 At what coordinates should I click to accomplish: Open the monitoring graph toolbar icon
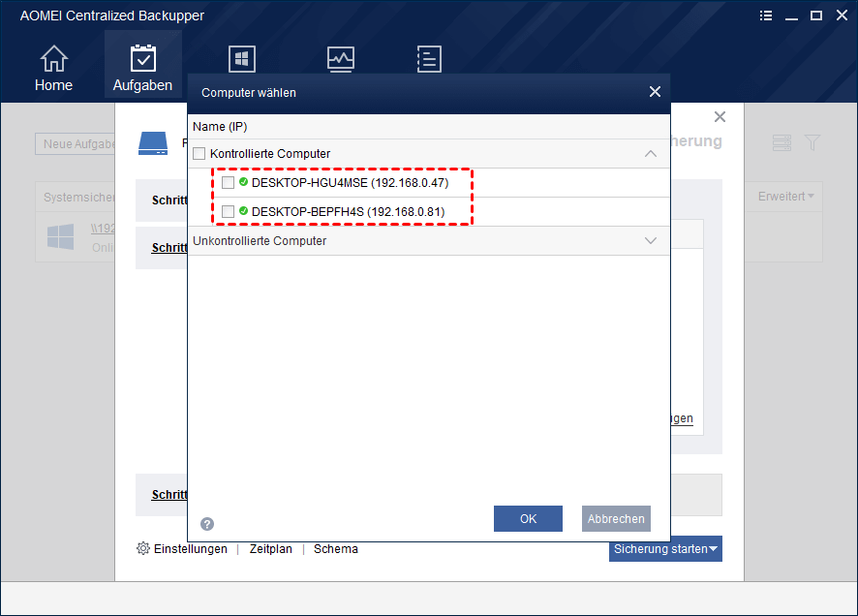pos(340,59)
